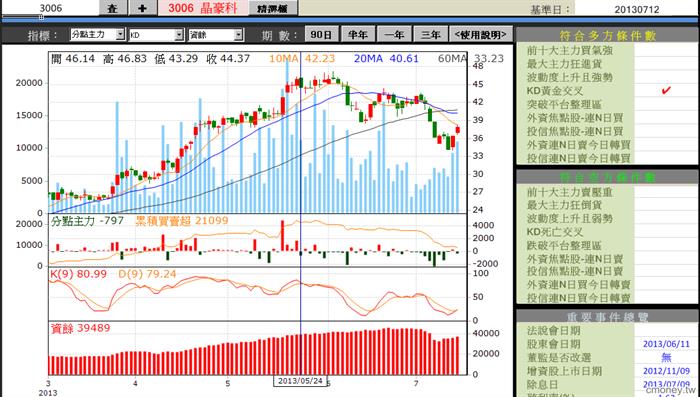
Task: Click the 外資焦點股-連N日賣 condition row
Action: [x=608, y=258]
